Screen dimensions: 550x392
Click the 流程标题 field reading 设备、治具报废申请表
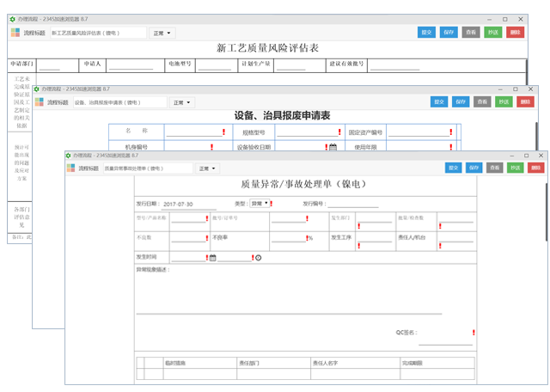[120, 102]
